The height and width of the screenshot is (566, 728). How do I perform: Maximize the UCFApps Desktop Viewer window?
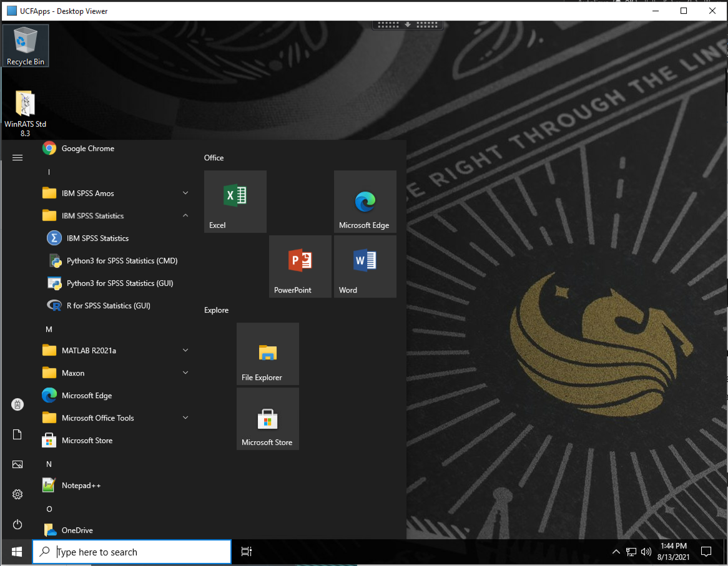pyautogui.click(x=684, y=11)
